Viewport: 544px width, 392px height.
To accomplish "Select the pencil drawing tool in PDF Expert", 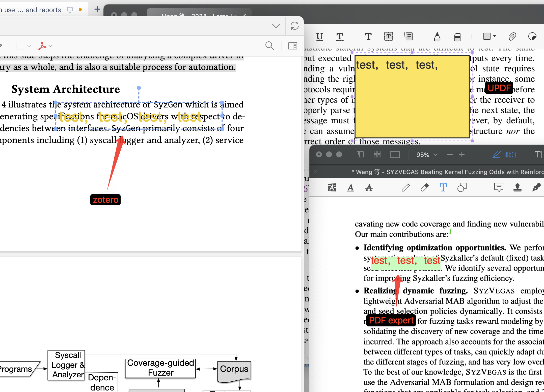I will (405, 188).
